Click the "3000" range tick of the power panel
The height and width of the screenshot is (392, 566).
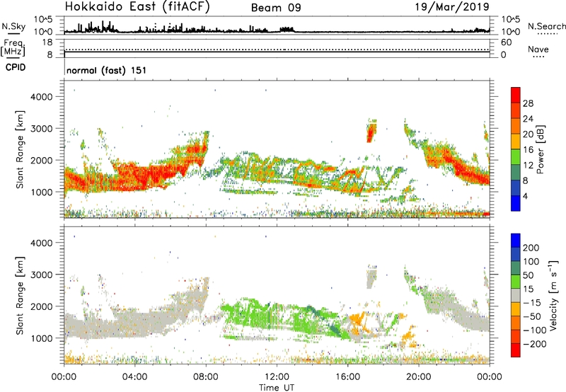pos(42,129)
